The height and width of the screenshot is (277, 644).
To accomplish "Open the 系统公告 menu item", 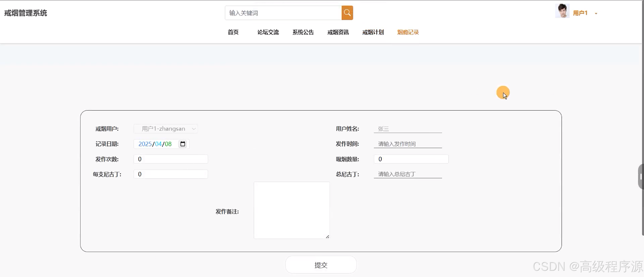I will pos(303,32).
